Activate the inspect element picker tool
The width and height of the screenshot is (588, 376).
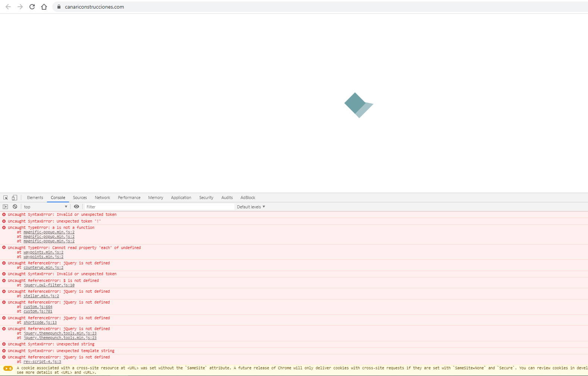[6, 198]
